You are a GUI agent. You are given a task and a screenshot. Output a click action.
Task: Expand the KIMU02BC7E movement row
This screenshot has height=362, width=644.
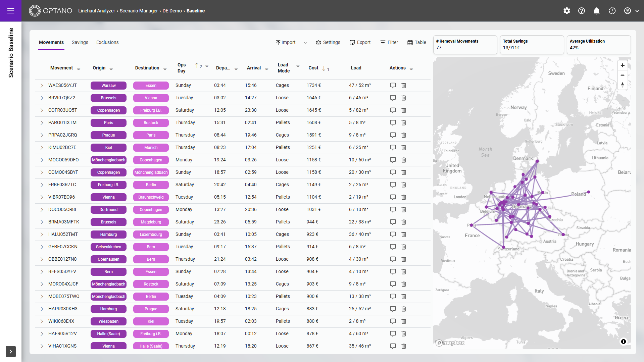click(42, 148)
